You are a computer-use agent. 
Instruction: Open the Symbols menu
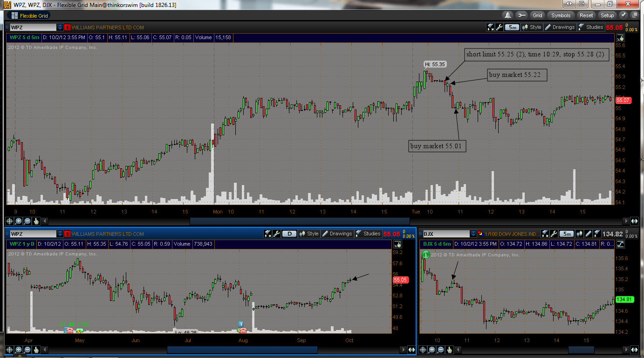pyautogui.click(x=561, y=15)
